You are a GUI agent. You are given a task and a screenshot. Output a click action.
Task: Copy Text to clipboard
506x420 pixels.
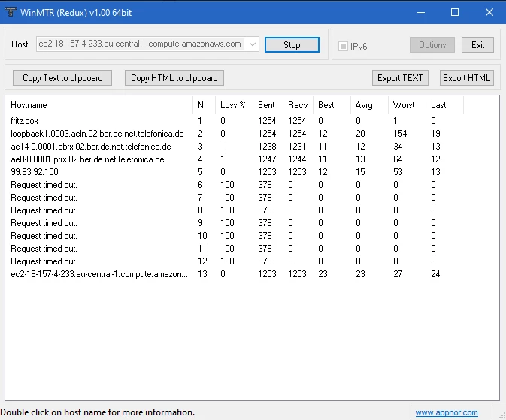(62, 77)
